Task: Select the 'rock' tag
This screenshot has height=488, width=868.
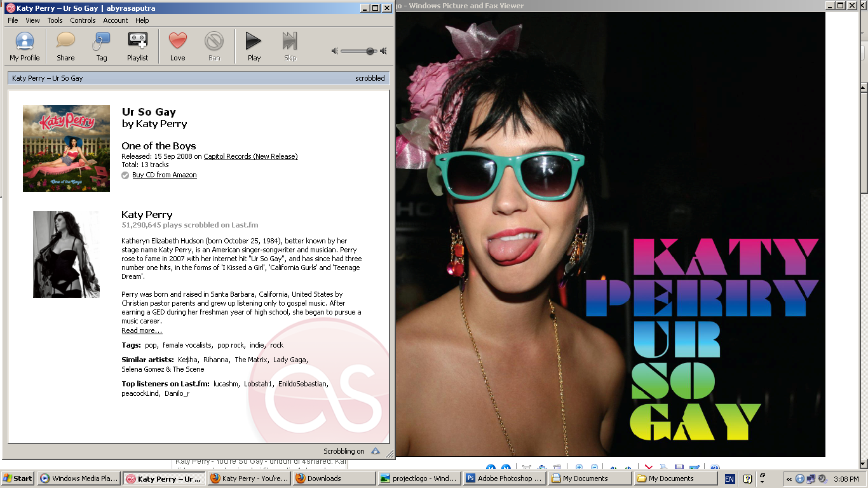Action: click(276, 345)
